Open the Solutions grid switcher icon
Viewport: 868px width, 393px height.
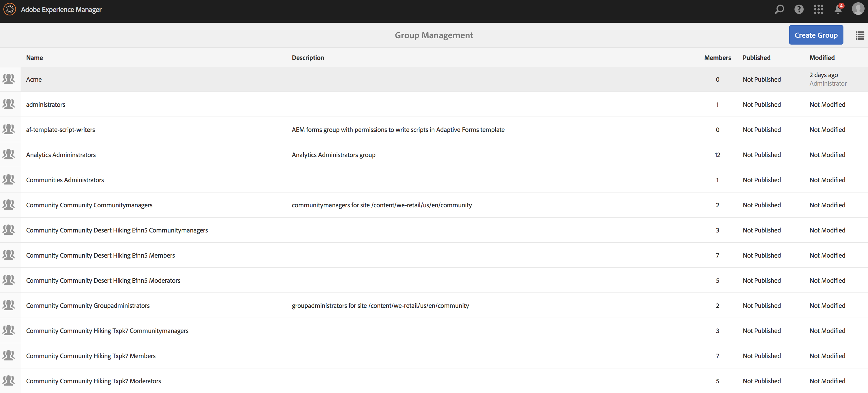(818, 9)
